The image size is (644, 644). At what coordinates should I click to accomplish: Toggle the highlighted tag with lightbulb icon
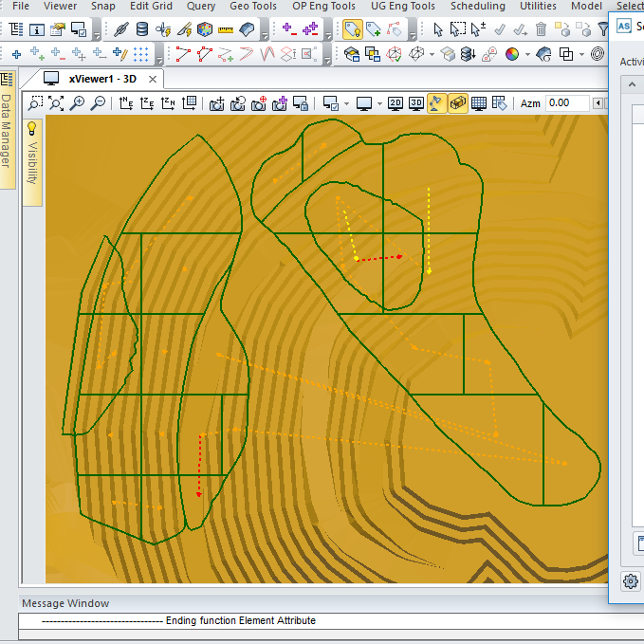[x=353, y=29]
